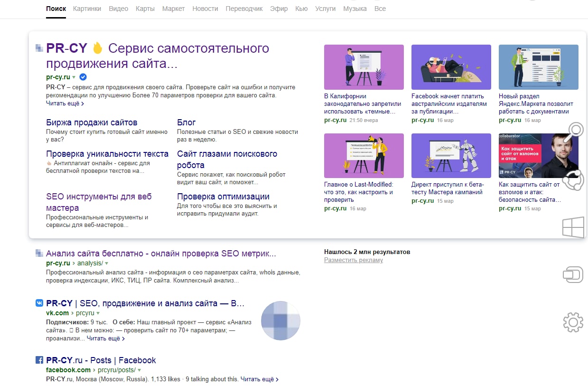This screenshot has height=386, width=588.
Task: Open headline Директ приступил к бета-тесту
Action: [447, 188]
